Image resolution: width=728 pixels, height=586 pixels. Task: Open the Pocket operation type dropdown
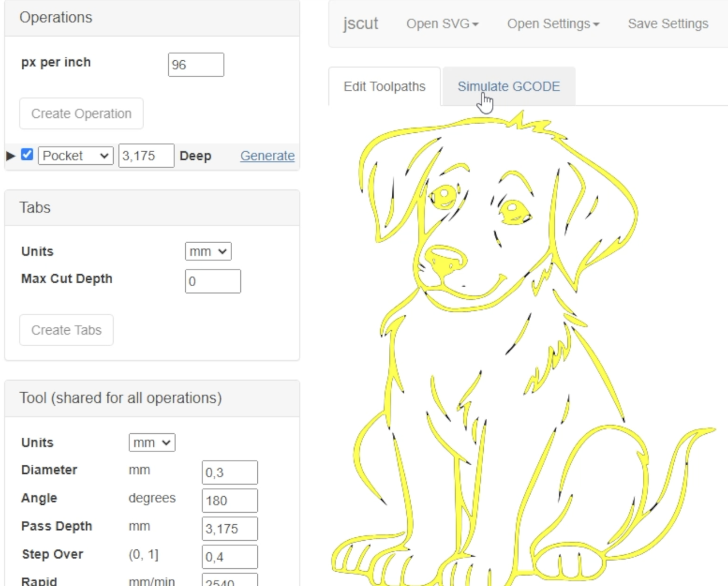point(75,156)
